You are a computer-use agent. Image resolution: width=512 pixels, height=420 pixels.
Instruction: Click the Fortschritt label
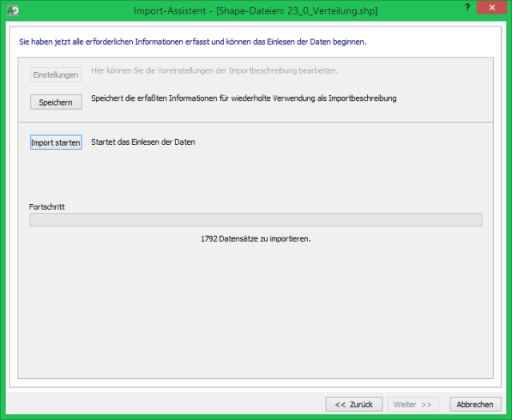pos(47,206)
